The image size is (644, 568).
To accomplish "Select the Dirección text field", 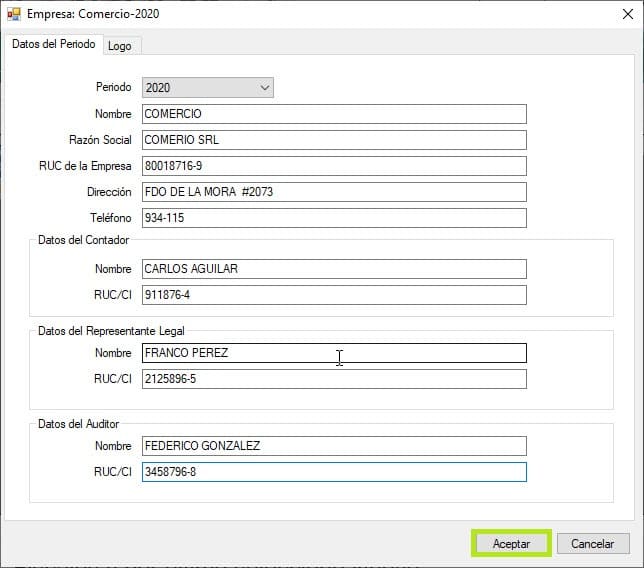I will coord(334,192).
